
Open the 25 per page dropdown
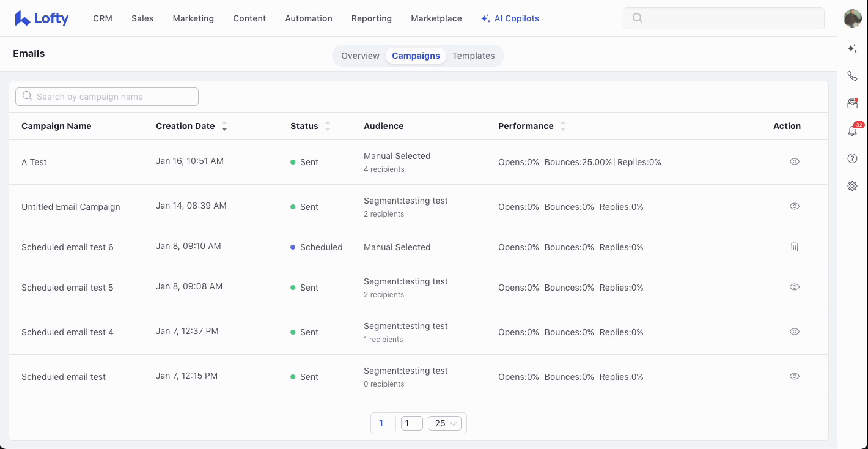(x=444, y=423)
